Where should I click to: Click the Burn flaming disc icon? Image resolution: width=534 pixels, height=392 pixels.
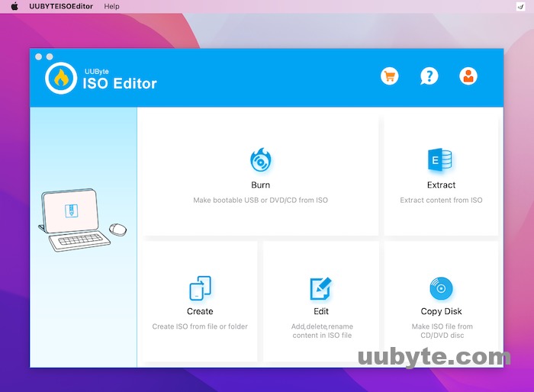tap(261, 159)
